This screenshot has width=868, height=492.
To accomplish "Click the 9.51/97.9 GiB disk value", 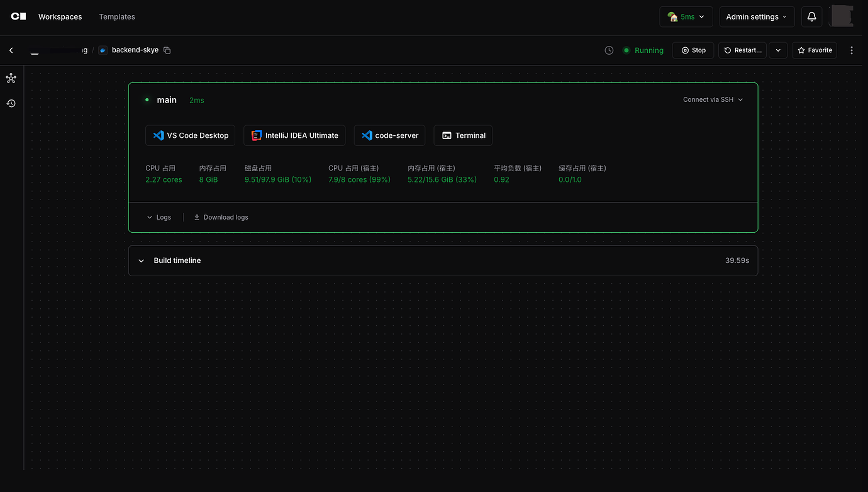I will click(x=278, y=180).
